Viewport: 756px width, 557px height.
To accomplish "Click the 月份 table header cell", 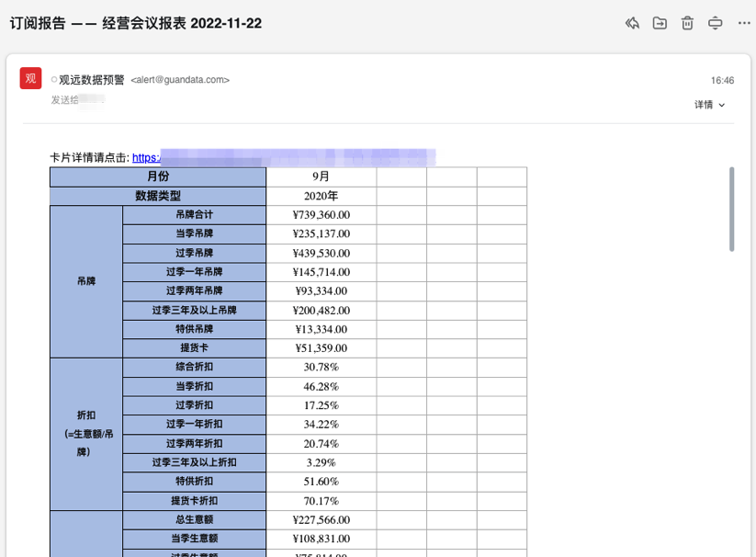I will tap(158, 176).
